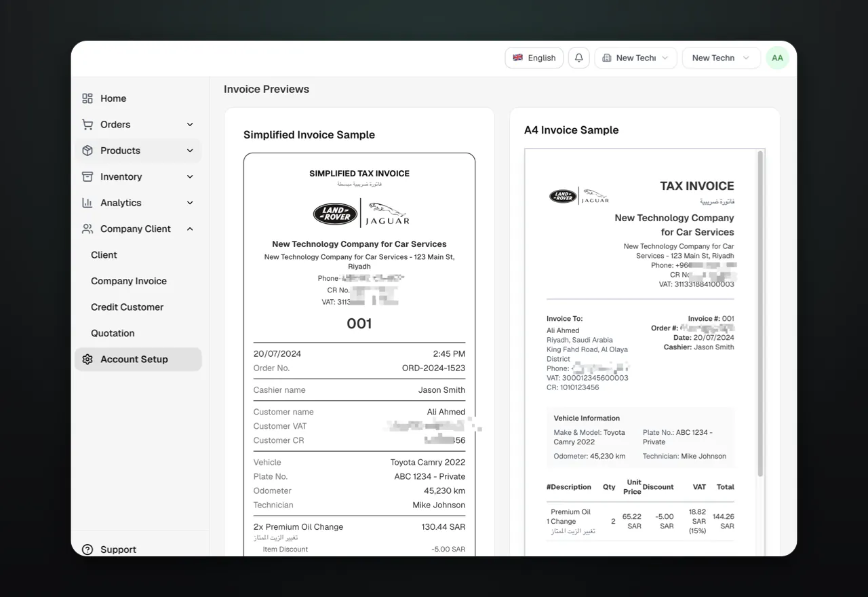
Task: Go to the Home page label
Action: point(113,98)
